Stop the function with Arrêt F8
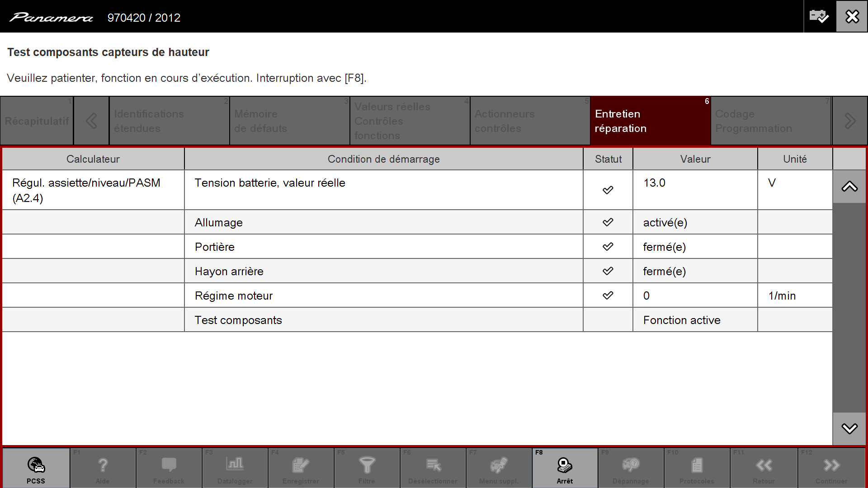The width and height of the screenshot is (868, 488). point(565,468)
